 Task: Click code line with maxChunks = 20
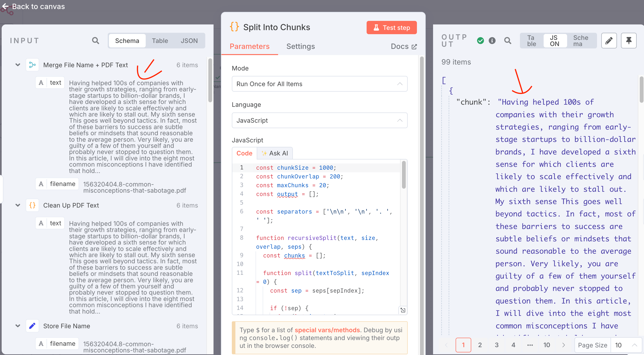coord(293,185)
